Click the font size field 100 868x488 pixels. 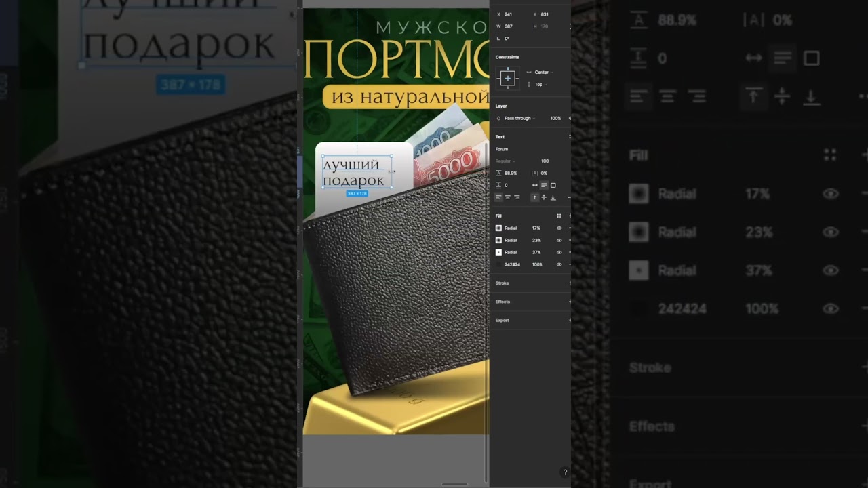545,161
